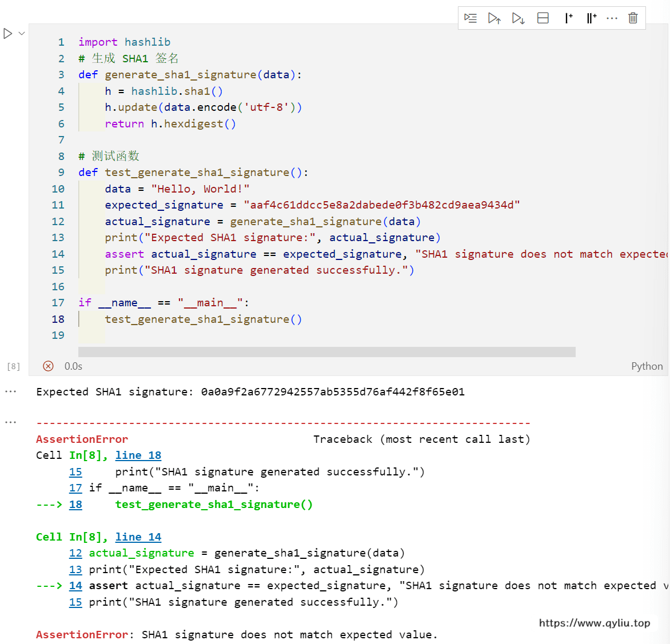
Task: Expand run options chevron beside play button
Action: pos(22,34)
